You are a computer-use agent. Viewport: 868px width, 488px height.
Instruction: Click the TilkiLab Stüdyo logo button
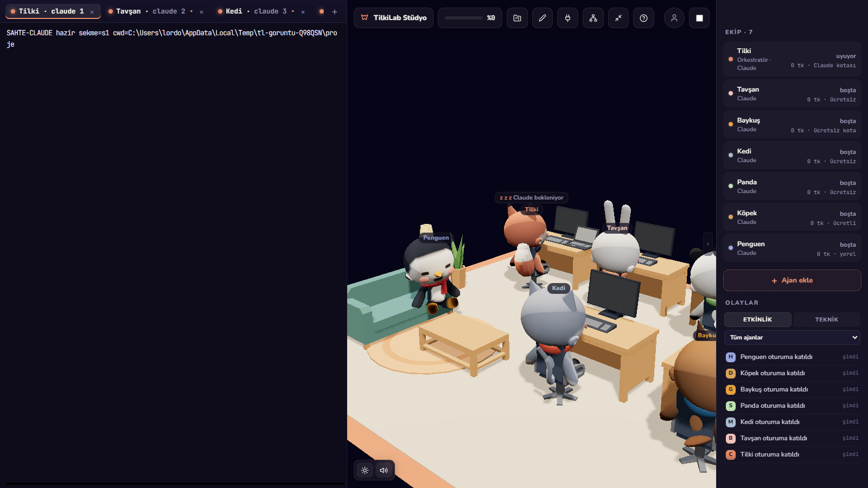[394, 18]
